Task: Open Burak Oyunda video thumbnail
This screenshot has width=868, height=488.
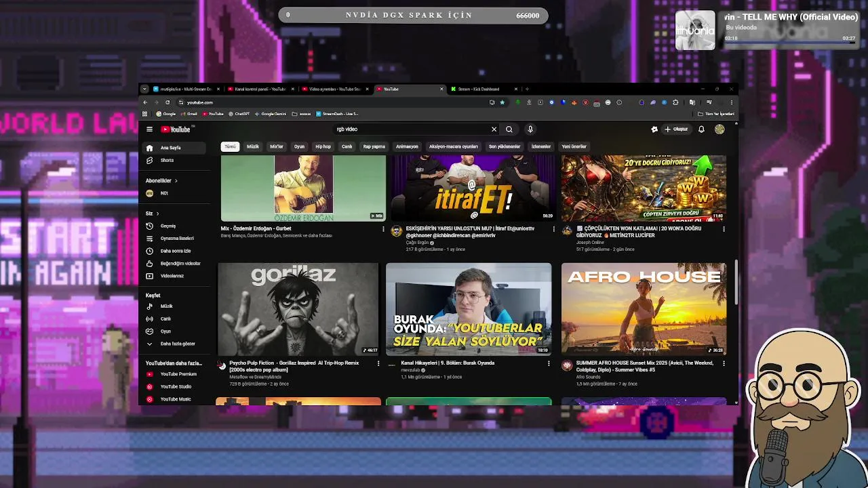Action: click(469, 309)
